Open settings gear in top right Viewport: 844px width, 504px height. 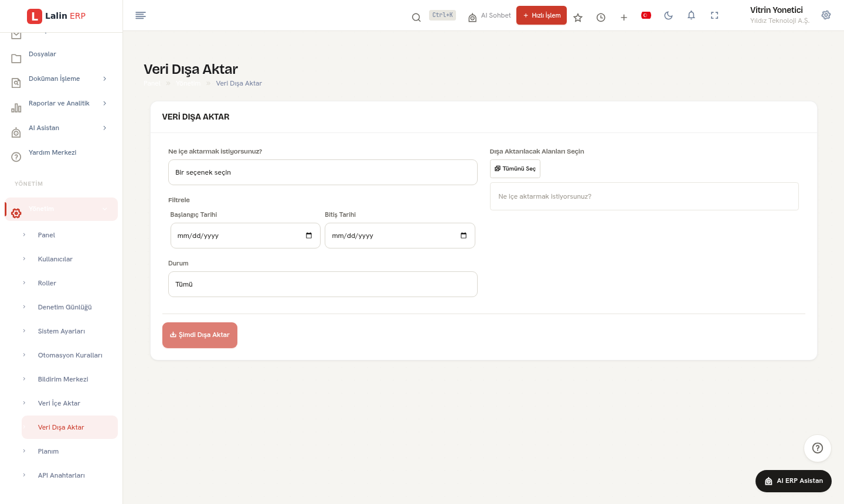coord(826,15)
